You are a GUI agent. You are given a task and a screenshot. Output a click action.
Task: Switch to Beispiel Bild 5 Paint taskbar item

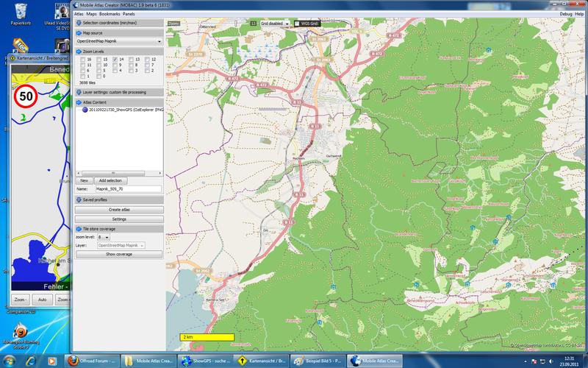pyautogui.click(x=318, y=361)
